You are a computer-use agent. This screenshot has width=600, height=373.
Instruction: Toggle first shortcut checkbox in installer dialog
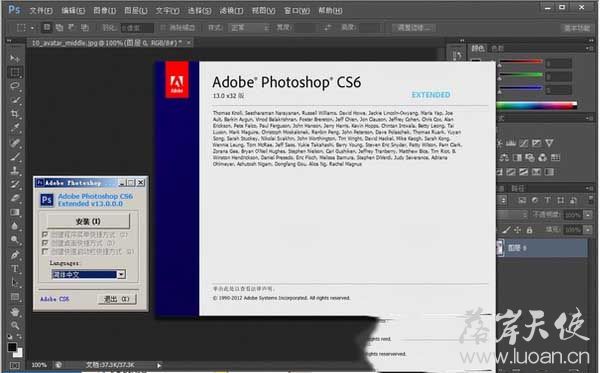(45, 234)
